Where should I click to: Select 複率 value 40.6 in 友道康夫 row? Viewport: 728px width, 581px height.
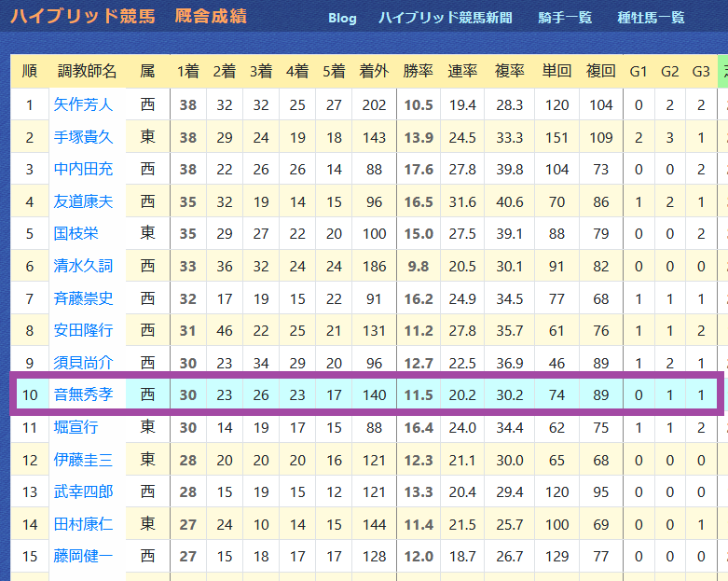[x=509, y=202]
